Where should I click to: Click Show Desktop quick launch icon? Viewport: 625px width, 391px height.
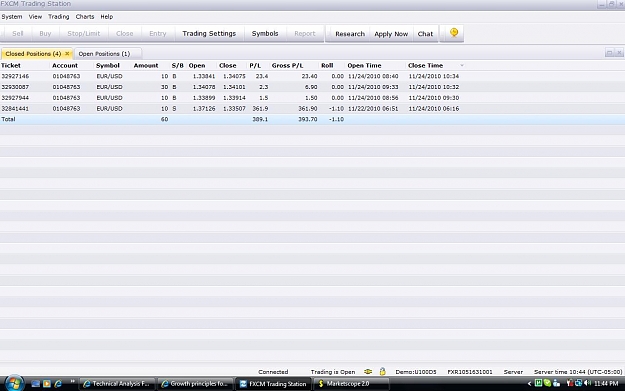tap(35, 384)
